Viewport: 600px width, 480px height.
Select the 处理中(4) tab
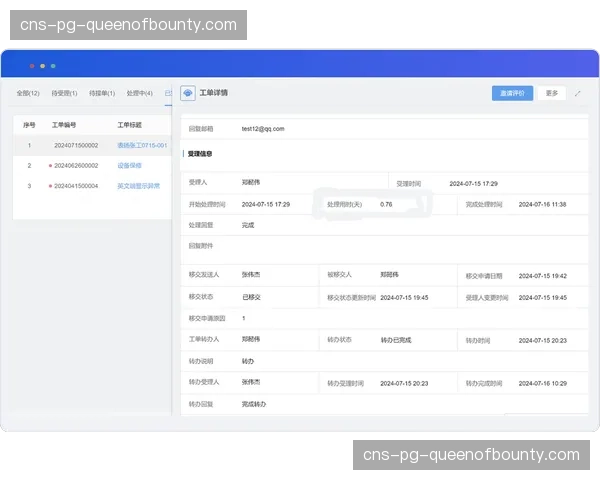click(141, 93)
